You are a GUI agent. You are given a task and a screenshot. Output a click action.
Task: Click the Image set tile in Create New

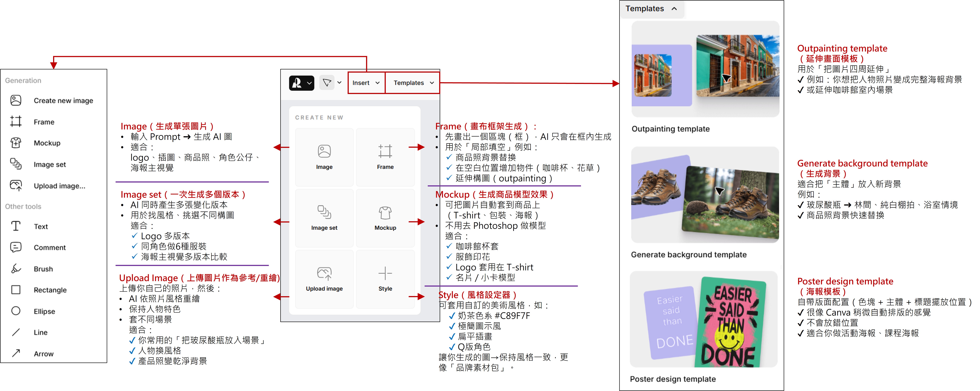(x=324, y=218)
